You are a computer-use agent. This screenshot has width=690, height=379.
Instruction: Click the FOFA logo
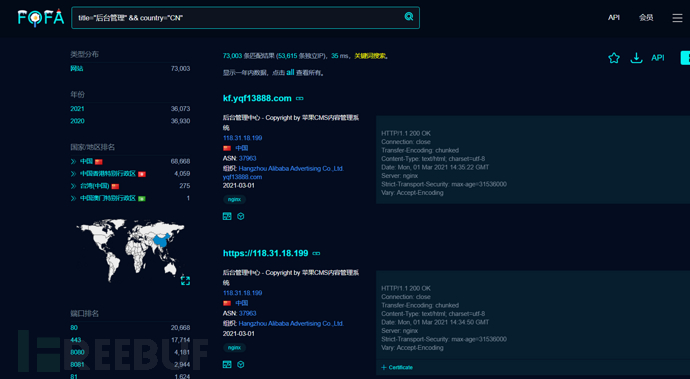[x=40, y=18]
